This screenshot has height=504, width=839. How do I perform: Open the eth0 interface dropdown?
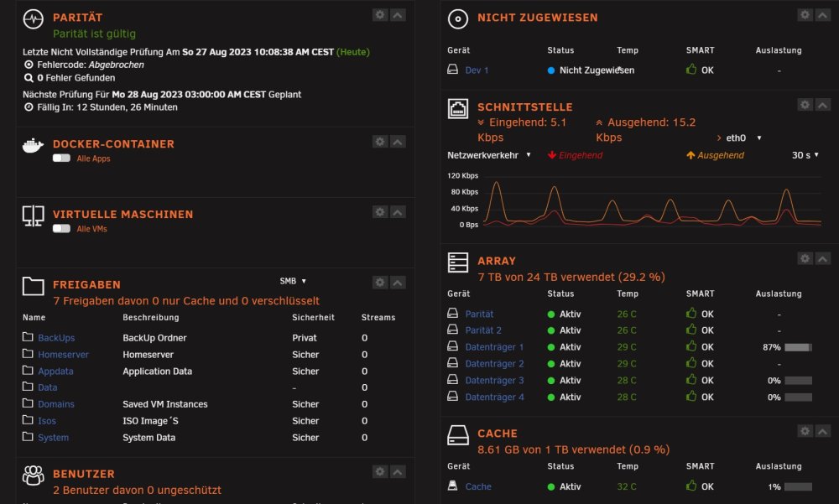click(x=743, y=138)
